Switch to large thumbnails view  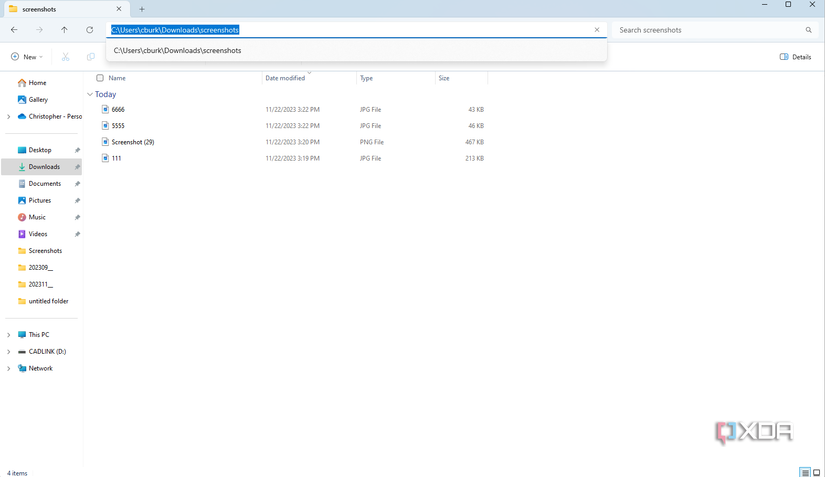817,472
